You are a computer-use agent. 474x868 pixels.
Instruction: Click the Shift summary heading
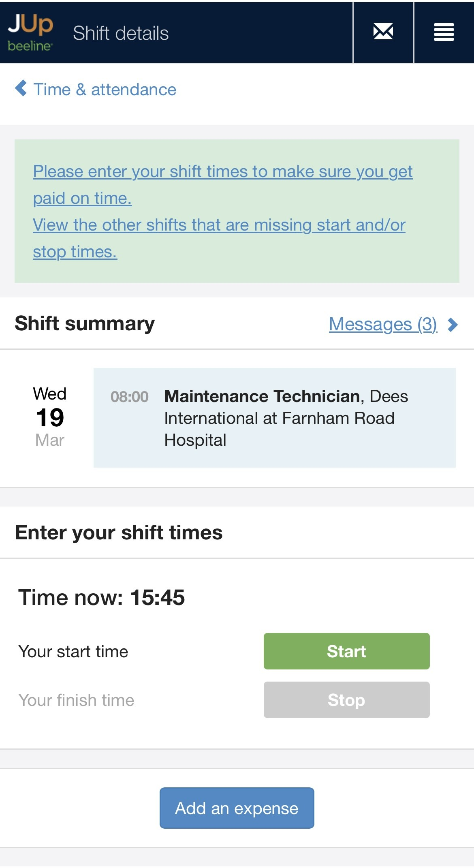[x=85, y=324]
